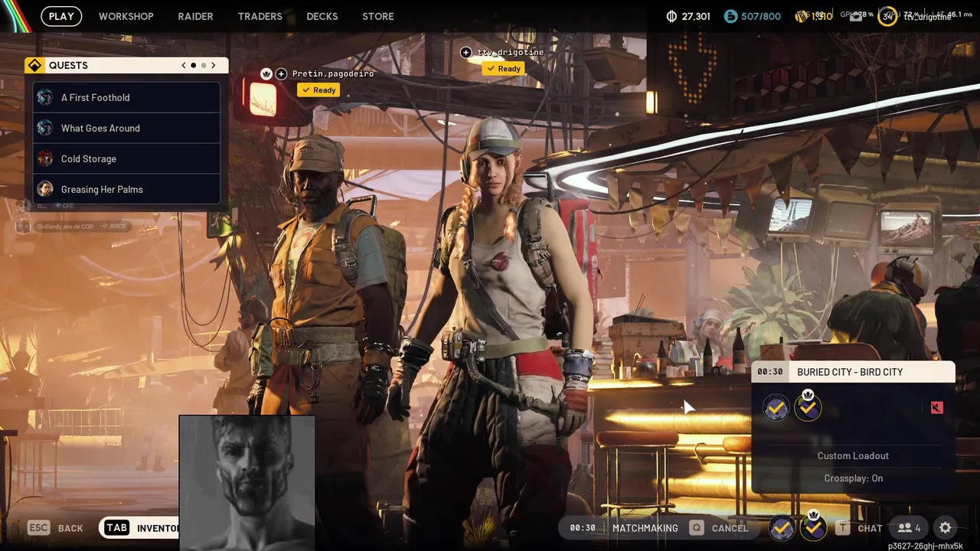Switch to the WORKSHOP tab
The image size is (980, 551).
coord(126,16)
